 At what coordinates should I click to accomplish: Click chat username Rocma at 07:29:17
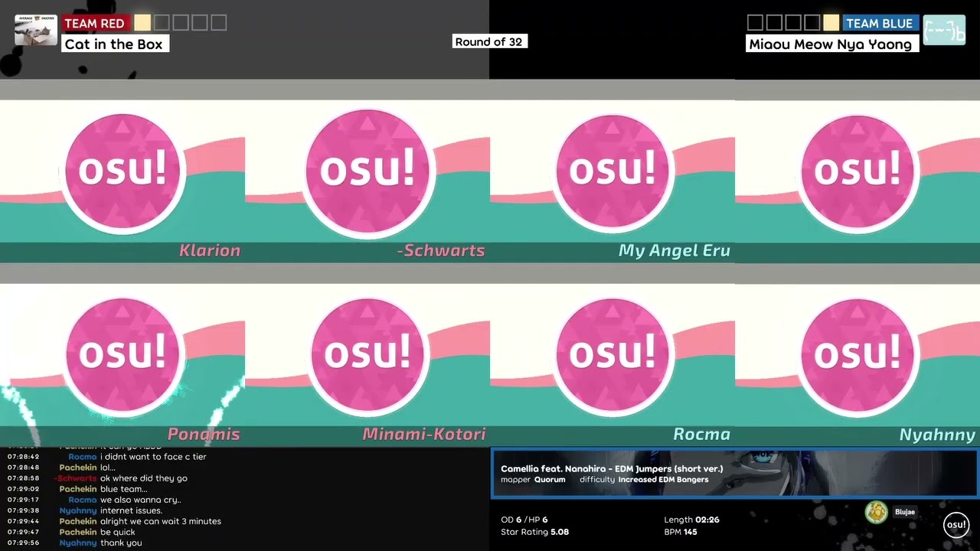click(83, 500)
